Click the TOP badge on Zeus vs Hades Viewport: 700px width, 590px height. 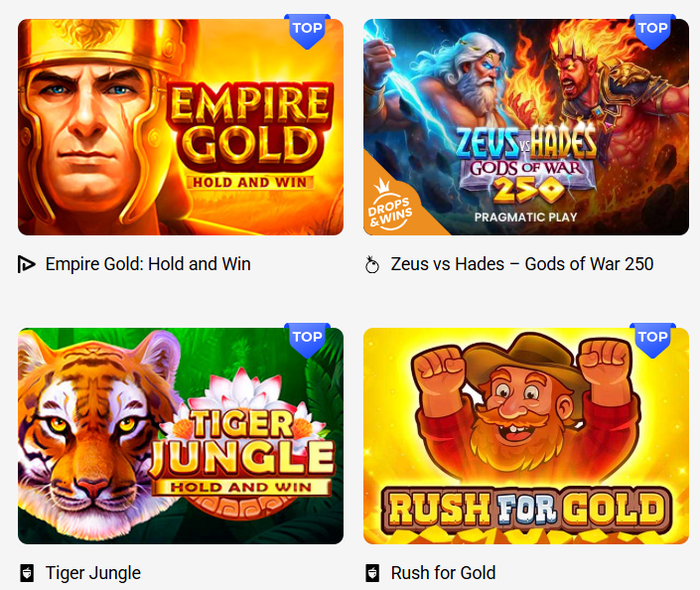pos(652,31)
